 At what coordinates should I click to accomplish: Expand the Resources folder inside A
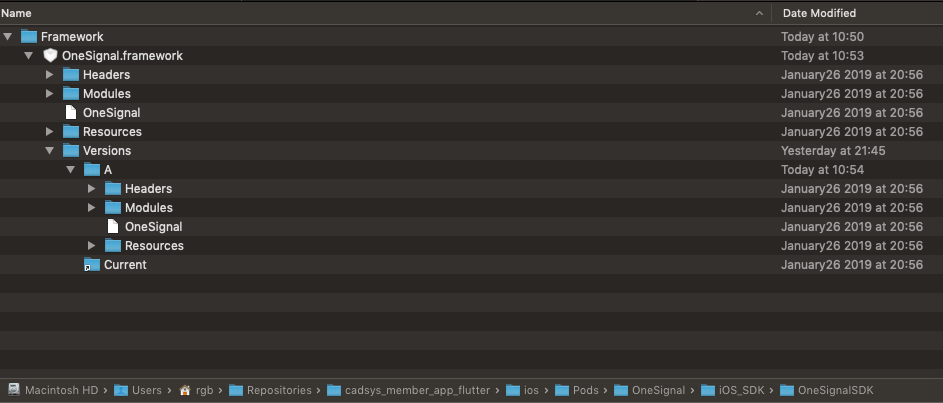point(92,246)
